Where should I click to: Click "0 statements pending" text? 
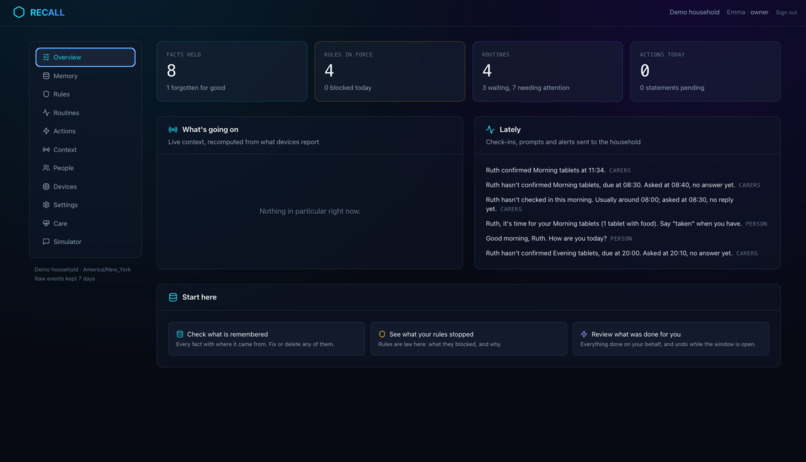click(x=672, y=88)
